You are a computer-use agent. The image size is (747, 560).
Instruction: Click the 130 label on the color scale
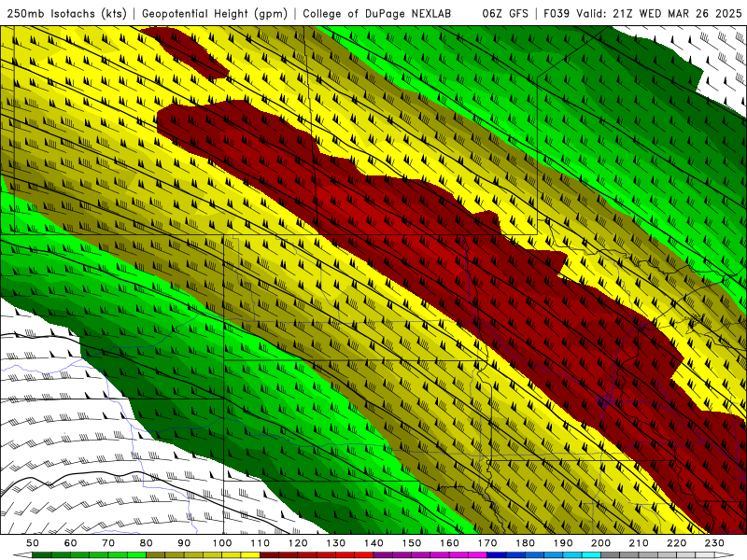[x=336, y=543]
